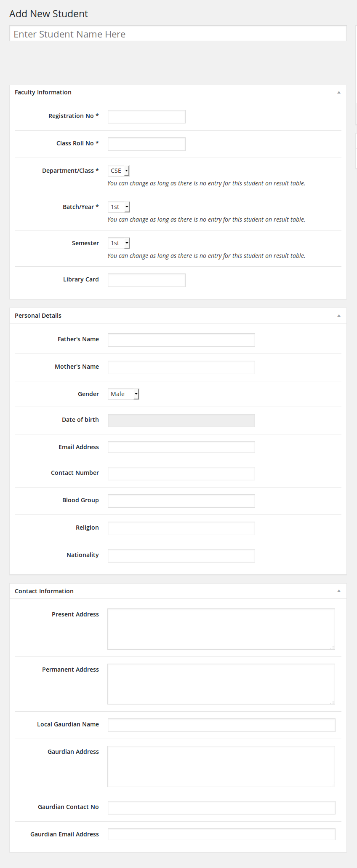Click the student name title field
357x868 pixels.
[x=178, y=34]
